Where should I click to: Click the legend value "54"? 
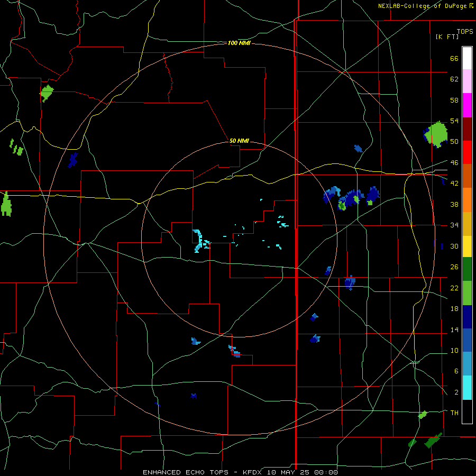tap(454, 121)
